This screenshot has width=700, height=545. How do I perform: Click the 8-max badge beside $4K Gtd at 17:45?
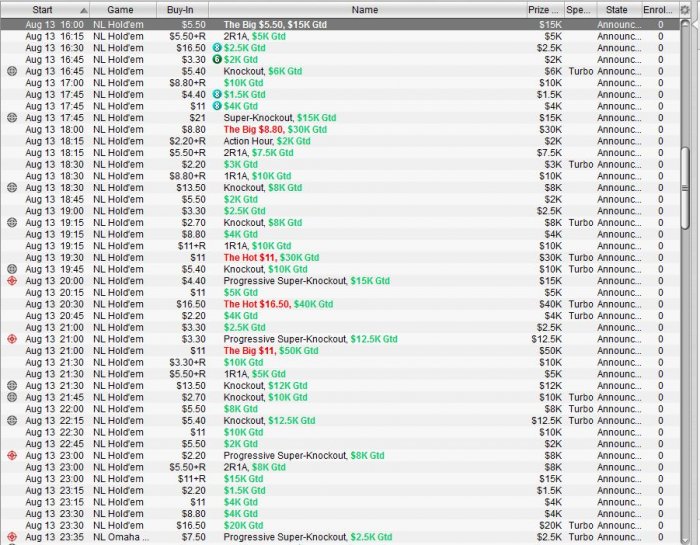point(217,106)
